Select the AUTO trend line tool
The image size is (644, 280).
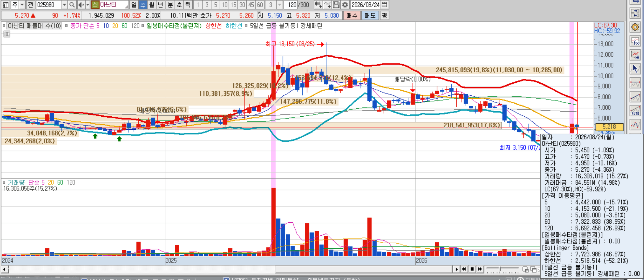coord(635,111)
